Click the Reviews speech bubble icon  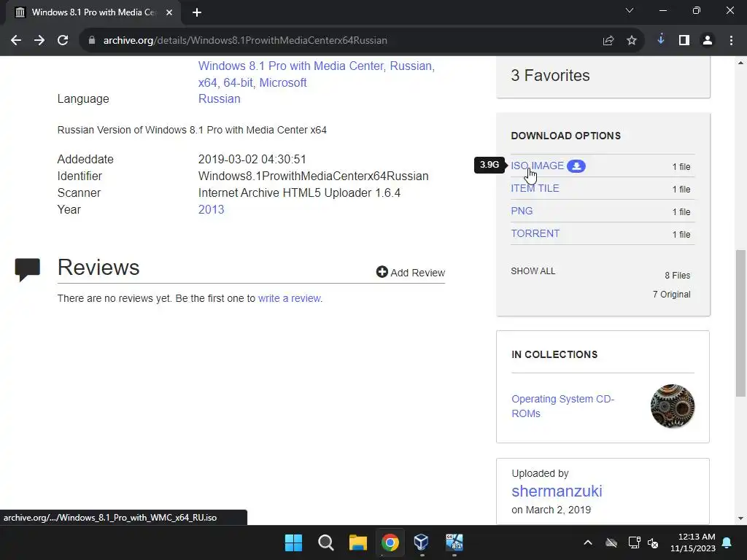tap(28, 270)
